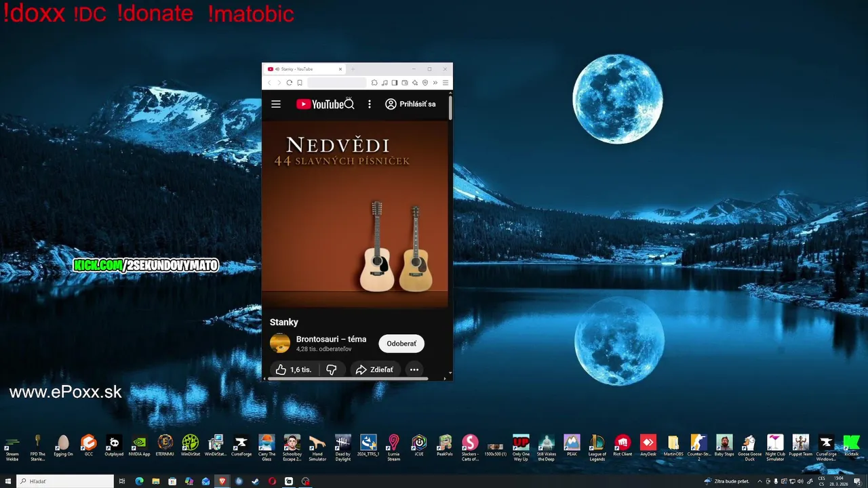Image resolution: width=868 pixels, height=488 pixels.
Task: Open League of Legends desktop shortcut
Action: [x=597, y=447]
